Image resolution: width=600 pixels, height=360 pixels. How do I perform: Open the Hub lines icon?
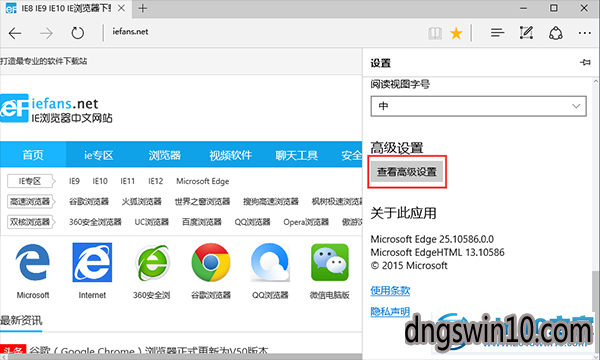[497, 33]
